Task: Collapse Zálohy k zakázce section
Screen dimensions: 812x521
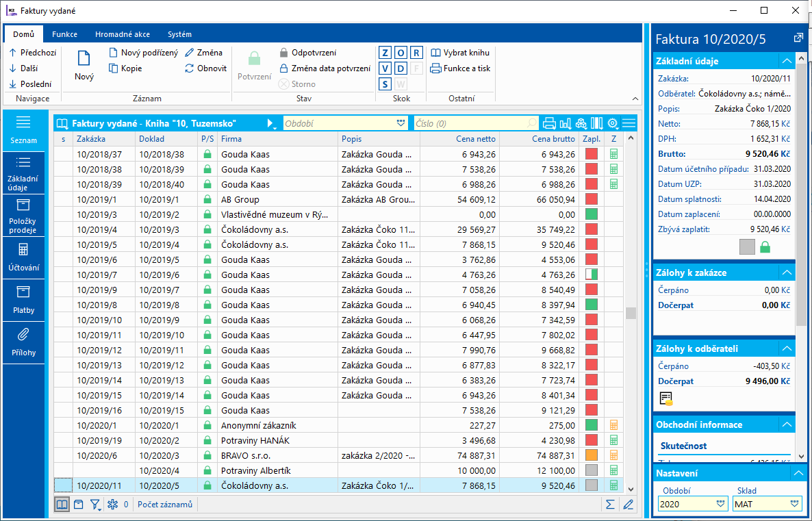Action: click(787, 272)
